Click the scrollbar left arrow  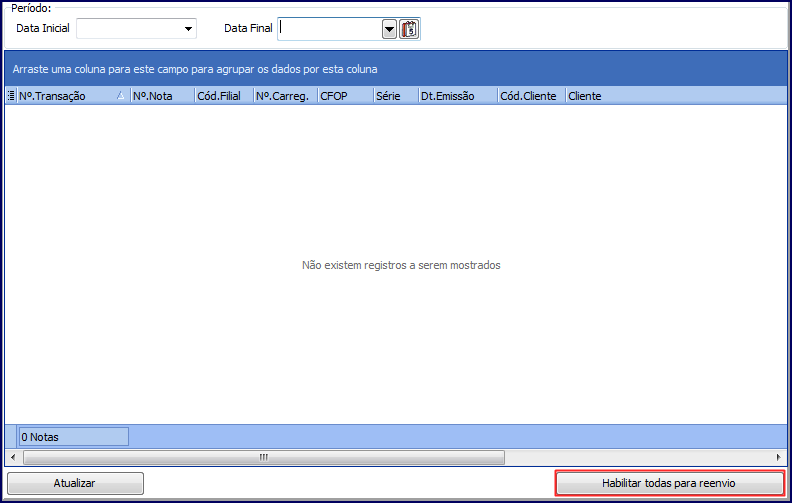[13, 457]
